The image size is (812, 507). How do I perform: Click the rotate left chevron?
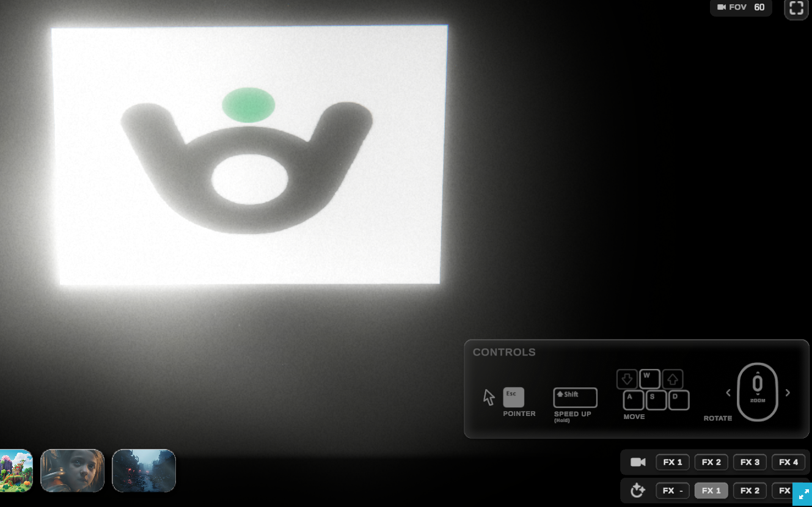click(728, 393)
